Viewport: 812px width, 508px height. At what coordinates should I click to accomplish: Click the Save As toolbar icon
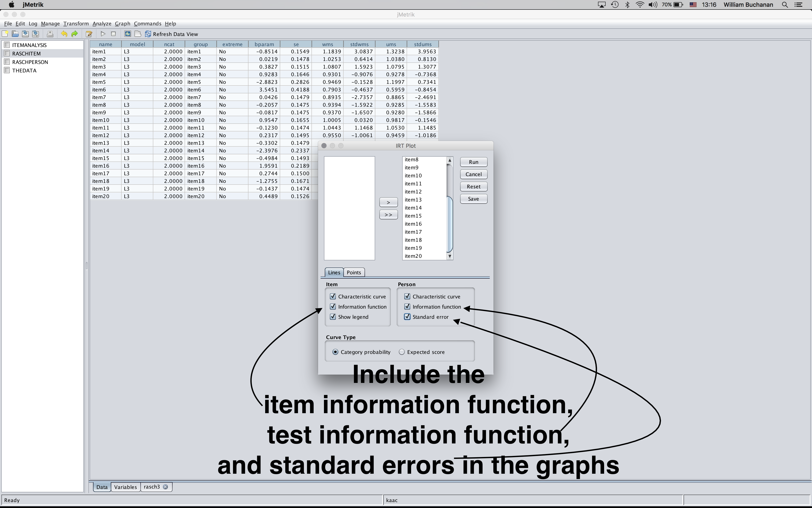tap(36, 34)
